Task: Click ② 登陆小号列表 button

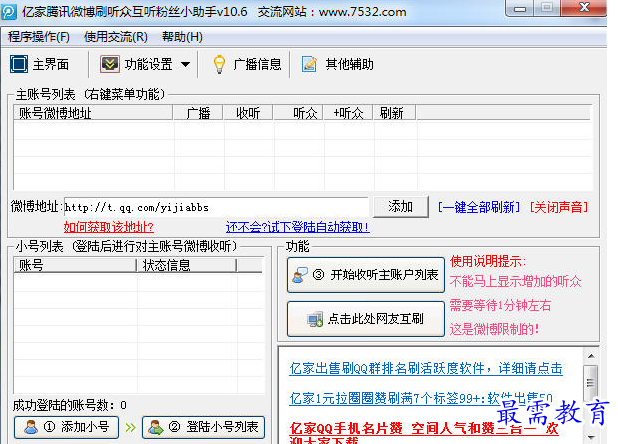Action: tap(203, 427)
